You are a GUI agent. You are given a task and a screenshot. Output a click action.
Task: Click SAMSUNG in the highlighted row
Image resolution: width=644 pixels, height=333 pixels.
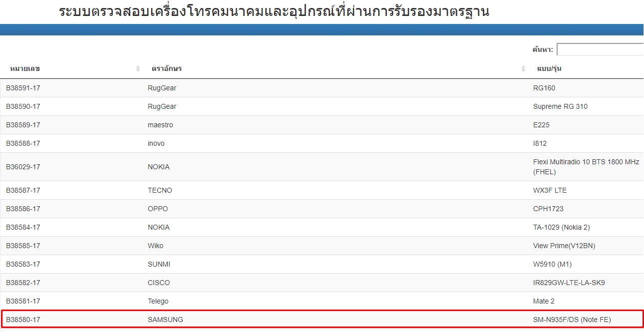(165, 320)
